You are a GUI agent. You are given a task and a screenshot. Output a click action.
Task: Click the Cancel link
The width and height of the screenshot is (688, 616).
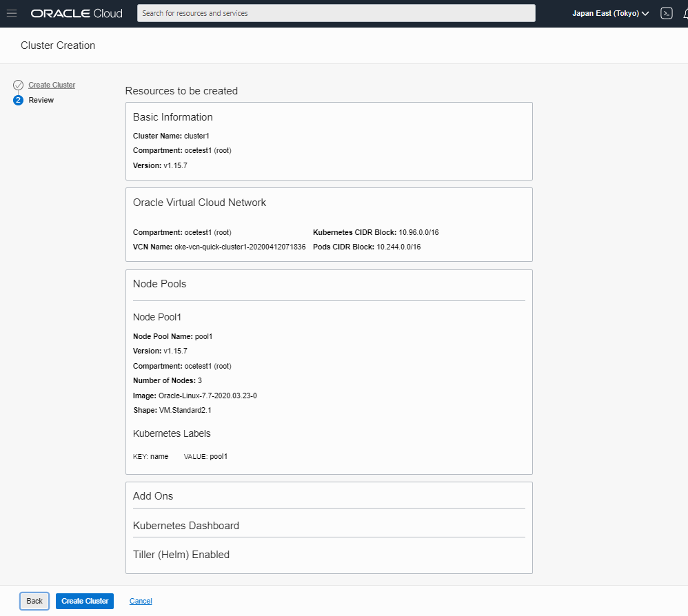(141, 601)
